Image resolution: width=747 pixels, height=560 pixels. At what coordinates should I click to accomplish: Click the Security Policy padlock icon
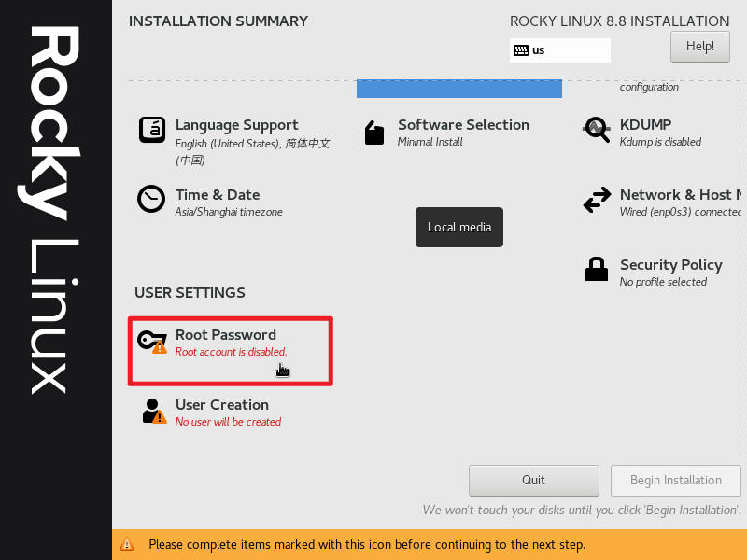[597, 270]
